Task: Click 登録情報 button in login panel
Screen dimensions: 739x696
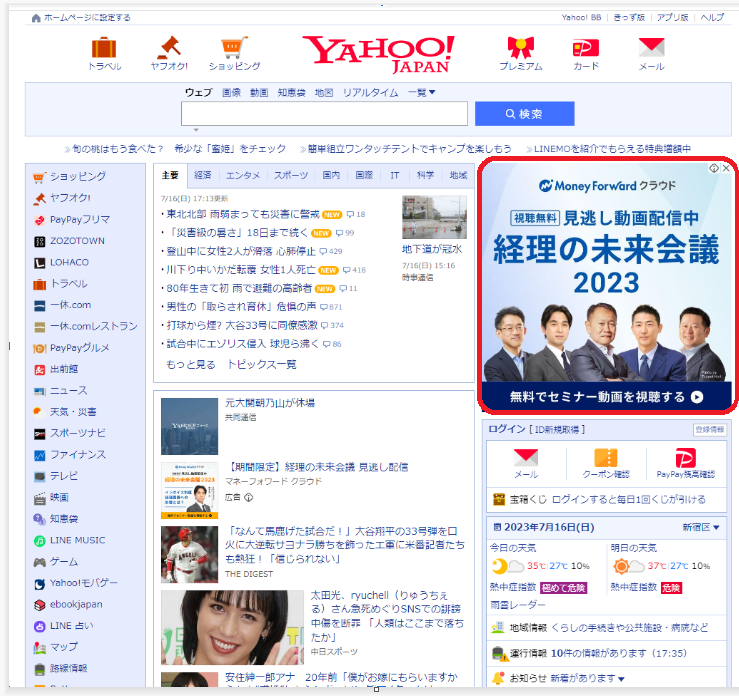Action: pos(710,429)
